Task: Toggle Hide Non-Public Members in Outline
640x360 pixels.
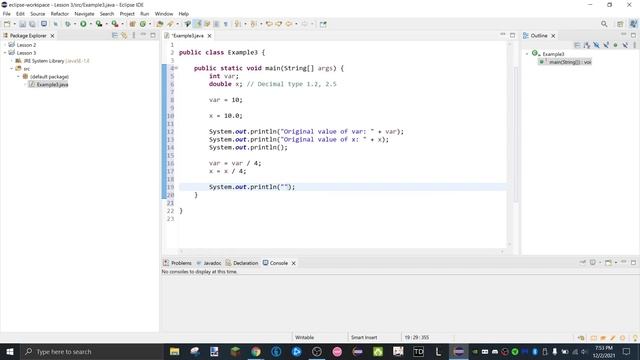Action: point(616,45)
